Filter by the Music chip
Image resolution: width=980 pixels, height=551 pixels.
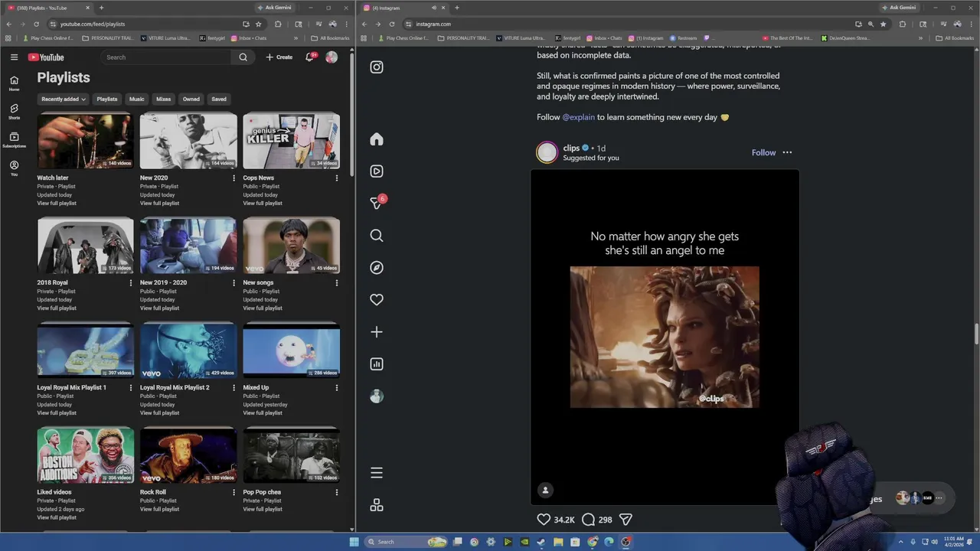[136, 99]
